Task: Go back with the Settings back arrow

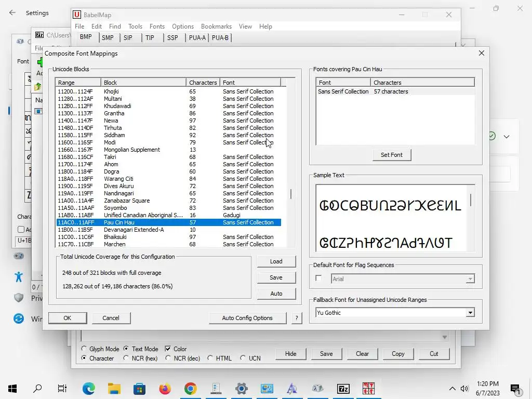Action: pos(12,13)
